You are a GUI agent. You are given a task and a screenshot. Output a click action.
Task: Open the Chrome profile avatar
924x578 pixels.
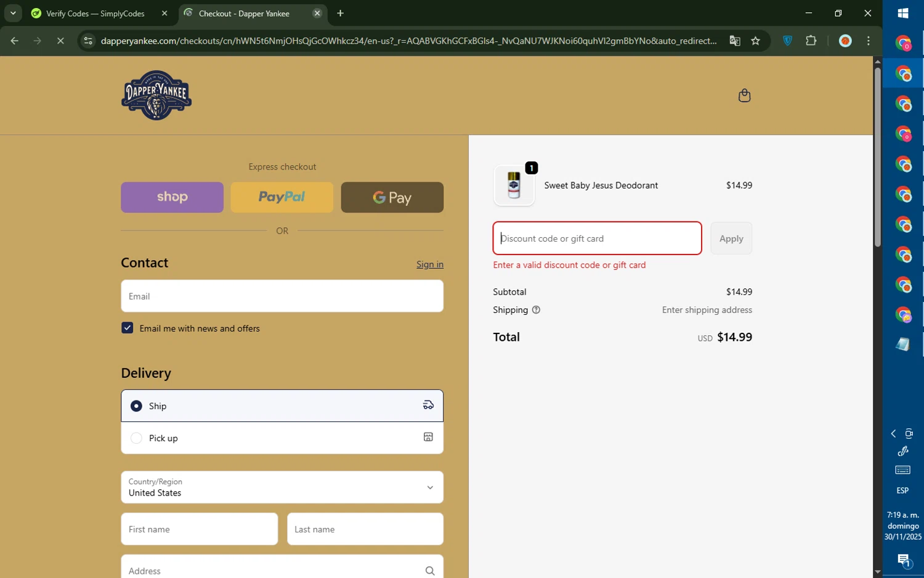click(x=845, y=41)
